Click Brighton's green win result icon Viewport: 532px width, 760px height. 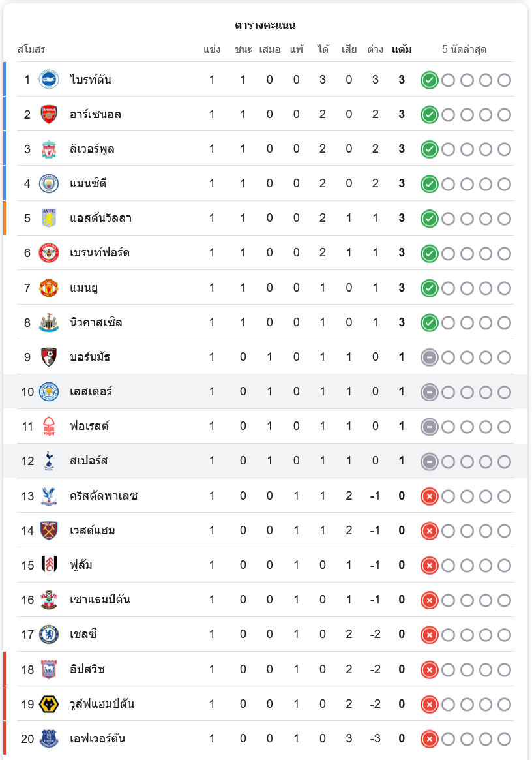click(x=429, y=80)
